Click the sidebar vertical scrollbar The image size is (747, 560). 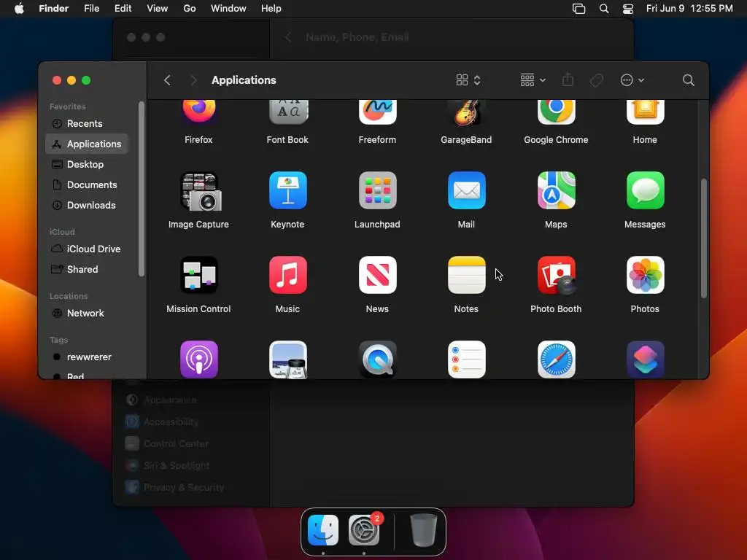(x=141, y=189)
